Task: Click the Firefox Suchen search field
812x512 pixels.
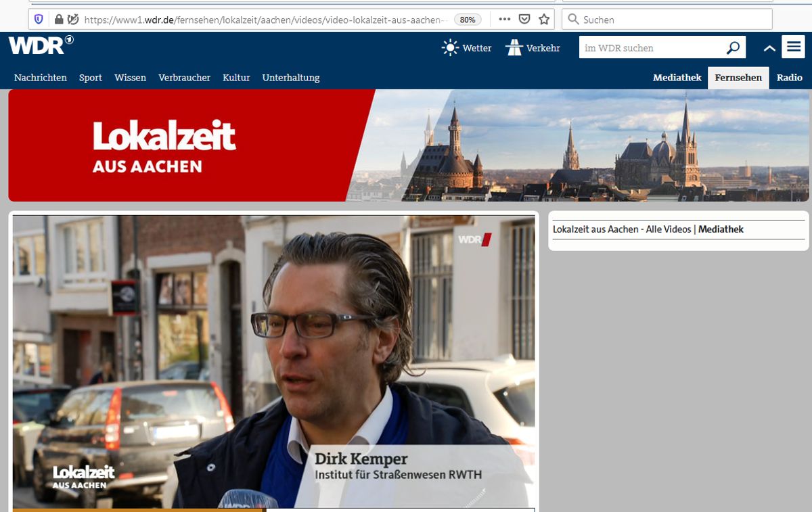Action: tap(667, 20)
